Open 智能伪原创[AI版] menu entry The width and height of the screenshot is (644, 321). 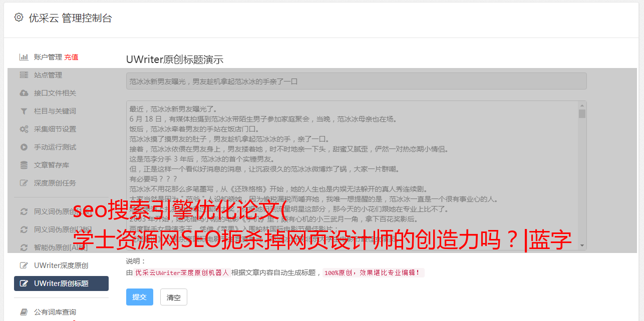[61, 247]
